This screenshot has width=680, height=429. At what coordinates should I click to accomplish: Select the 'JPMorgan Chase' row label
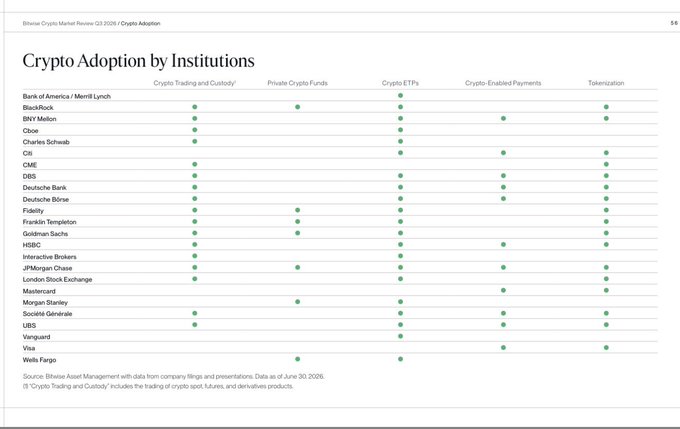[47, 268]
